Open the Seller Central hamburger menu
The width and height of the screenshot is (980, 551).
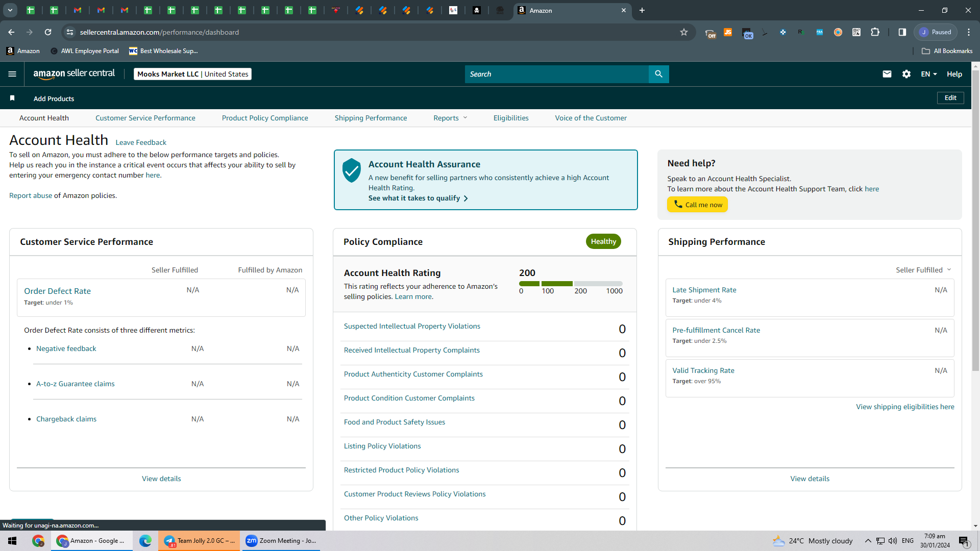12,74
